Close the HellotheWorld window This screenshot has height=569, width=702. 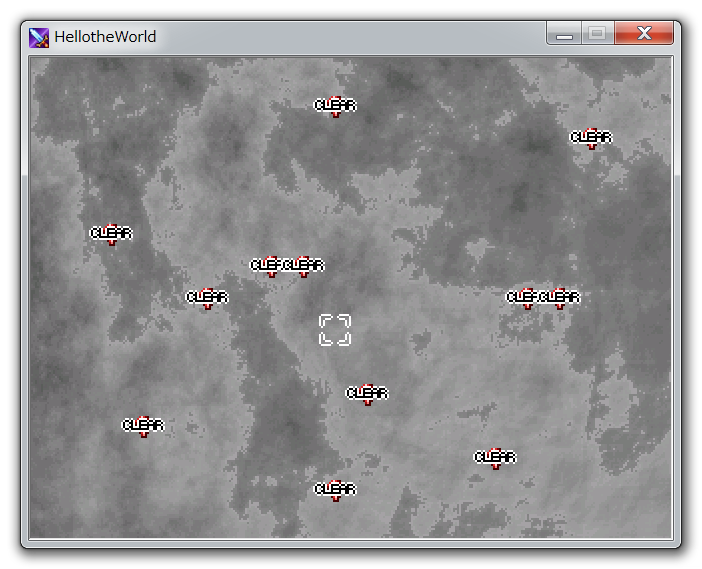[644, 33]
